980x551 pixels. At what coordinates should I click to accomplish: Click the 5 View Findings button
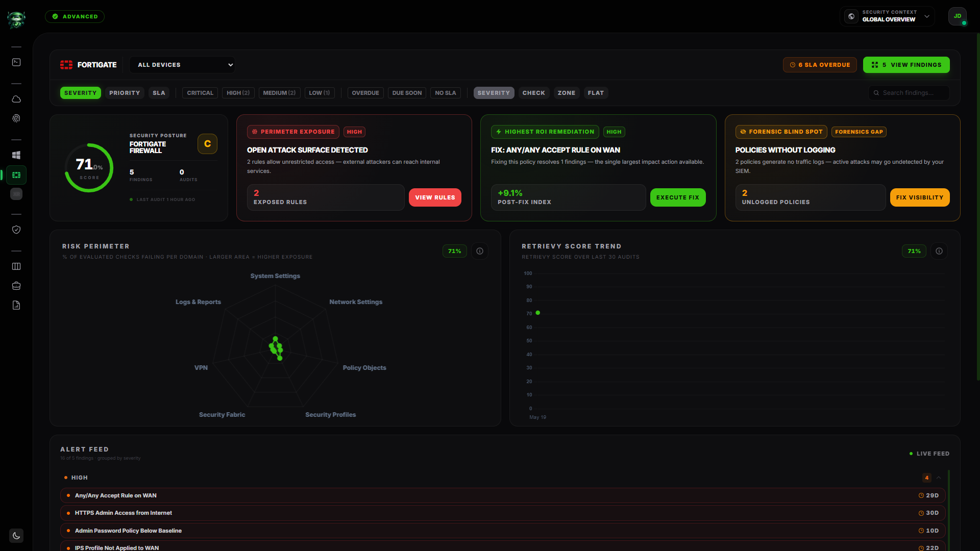(906, 65)
